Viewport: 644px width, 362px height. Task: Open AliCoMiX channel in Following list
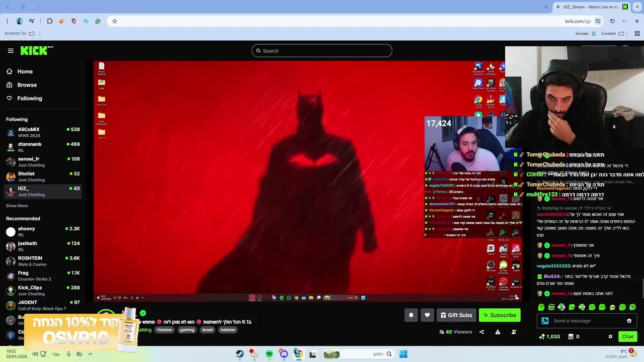click(x=43, y=133)
